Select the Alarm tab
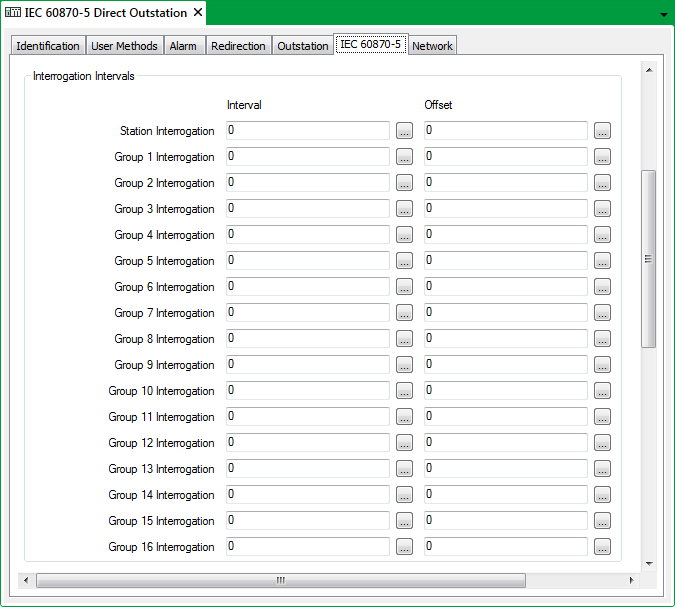The height and width of the screenshot is (607, 675). point(183,46)
